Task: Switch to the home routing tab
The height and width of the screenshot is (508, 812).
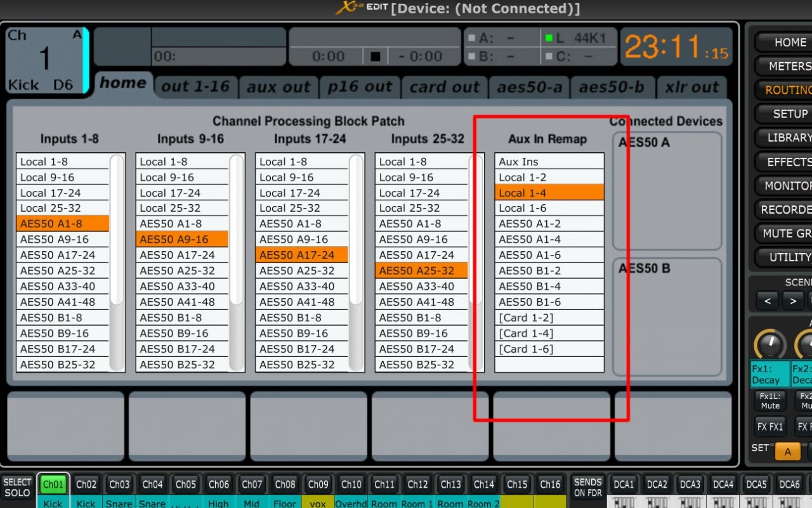Action: pyautogui.click(x=122, y=84)
